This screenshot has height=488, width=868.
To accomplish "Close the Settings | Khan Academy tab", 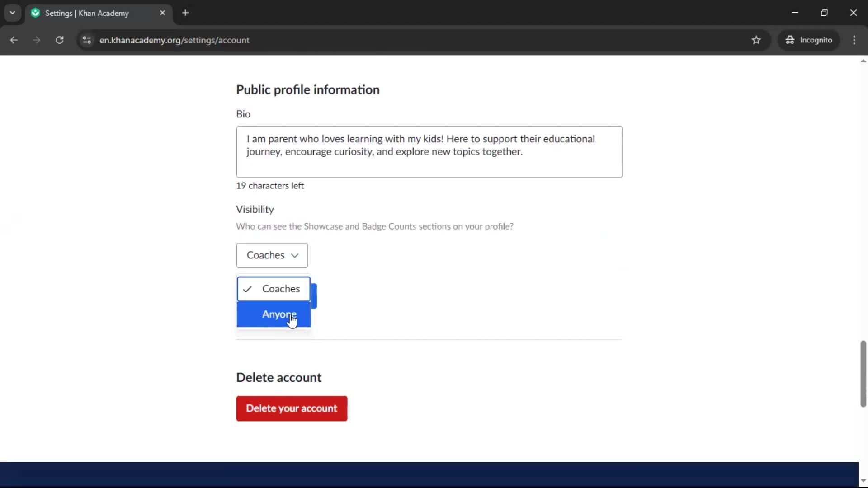I will pos(162,13).
